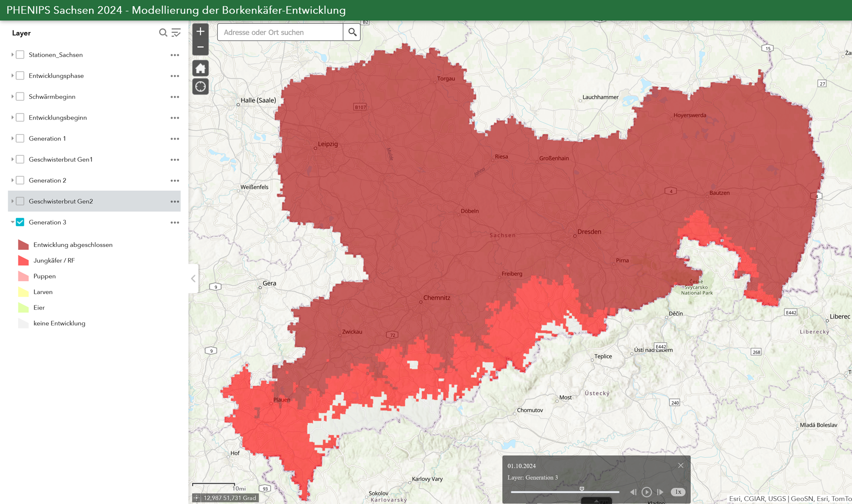Expand the Entwicklungsbeginn layer legend

[12, 117]
